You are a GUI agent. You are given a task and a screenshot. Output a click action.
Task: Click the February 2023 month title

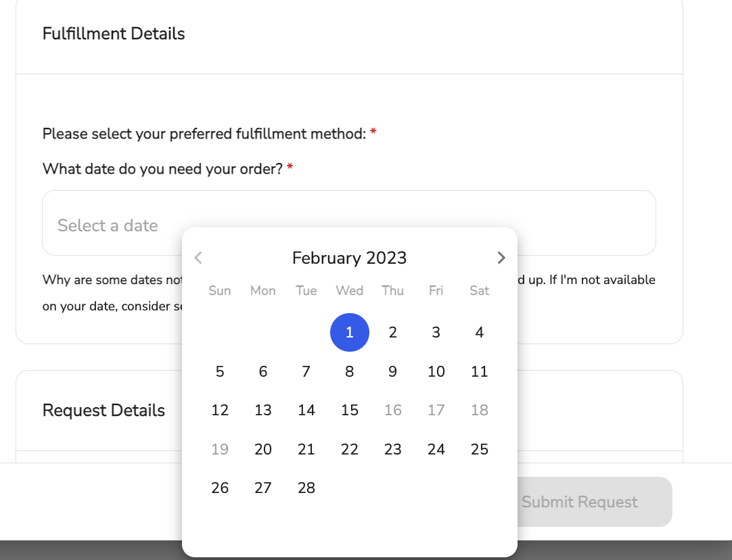349,258
